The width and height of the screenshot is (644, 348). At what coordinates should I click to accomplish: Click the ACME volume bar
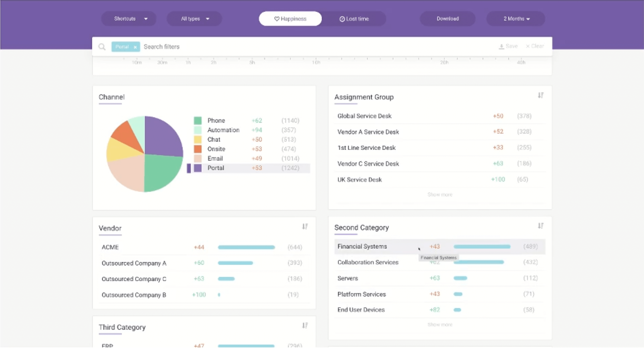click(246, 247)
